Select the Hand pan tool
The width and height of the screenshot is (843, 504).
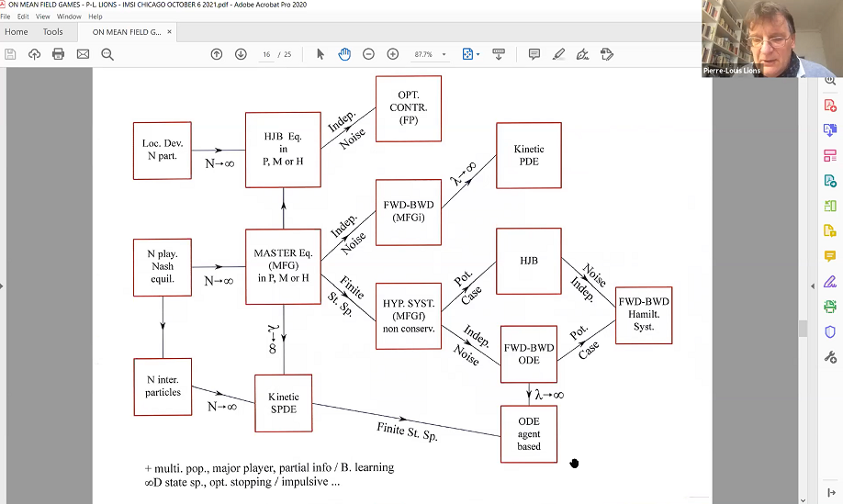click(x=344, y=54)
